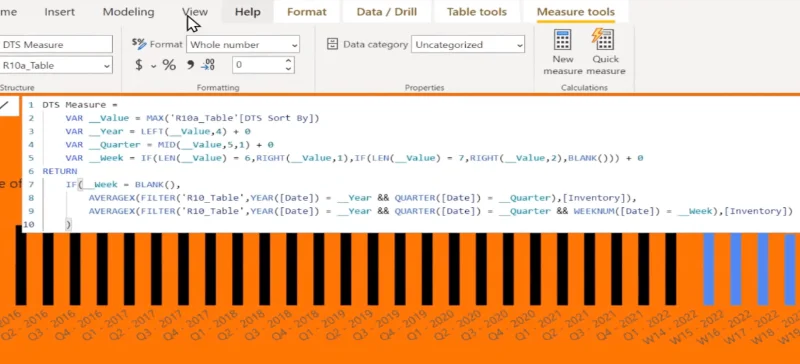The height and width of the screenshot is (364, 800).
Task: Click the Quick measure lightning icon
Action: tap(602, 39)
